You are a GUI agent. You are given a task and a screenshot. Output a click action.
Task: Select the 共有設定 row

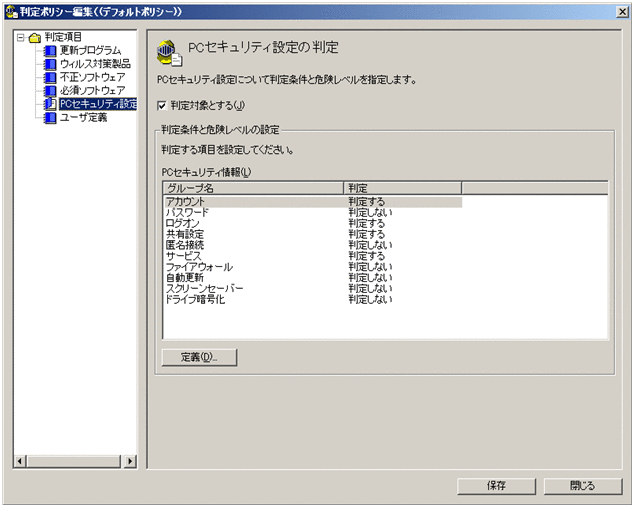click(313, 234)
